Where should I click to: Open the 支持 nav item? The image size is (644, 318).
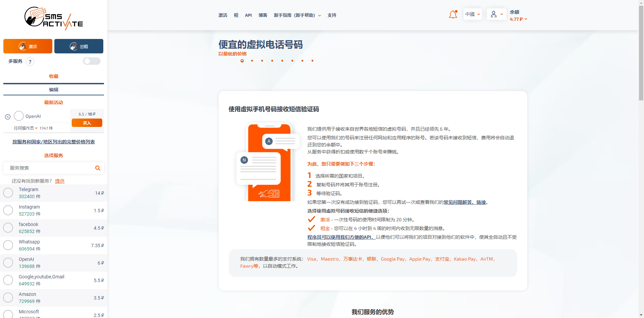pyautogui.click(x=332, y=15)
